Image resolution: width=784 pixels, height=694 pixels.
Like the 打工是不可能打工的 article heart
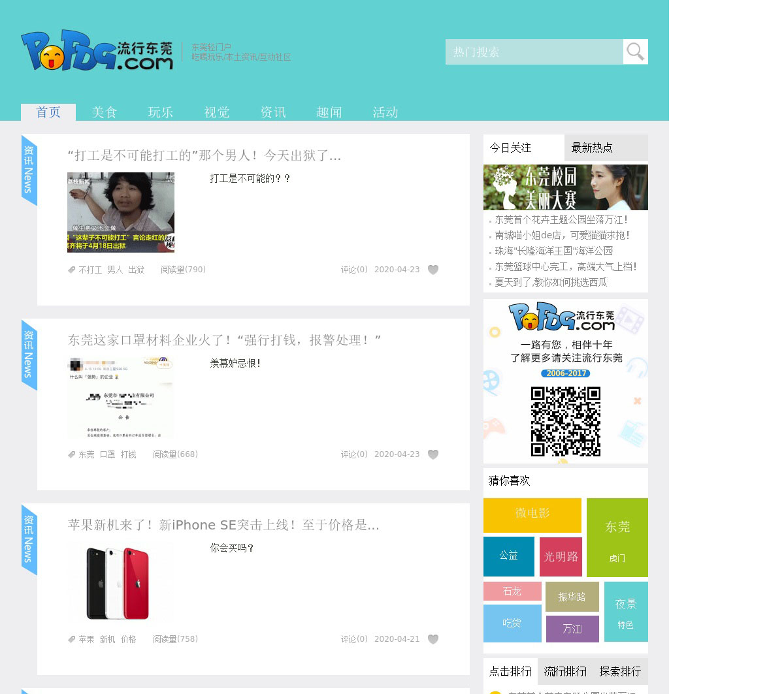click(433, 270)
